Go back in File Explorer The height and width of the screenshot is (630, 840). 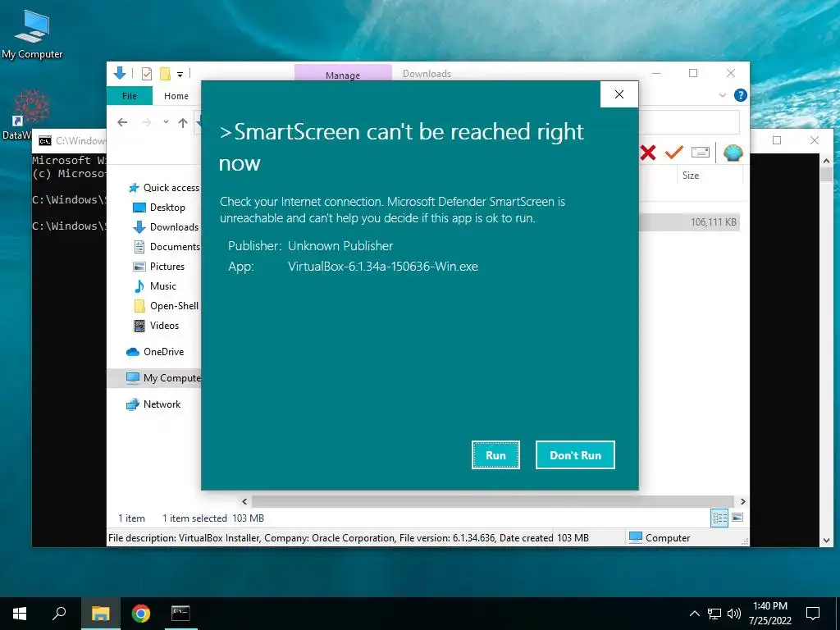[x=123, y=122]
